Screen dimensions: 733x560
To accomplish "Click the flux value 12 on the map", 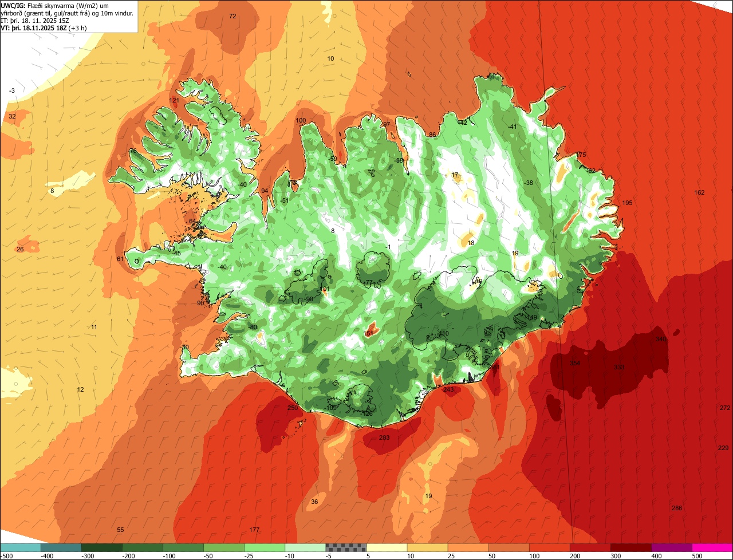I will point(80,389).
